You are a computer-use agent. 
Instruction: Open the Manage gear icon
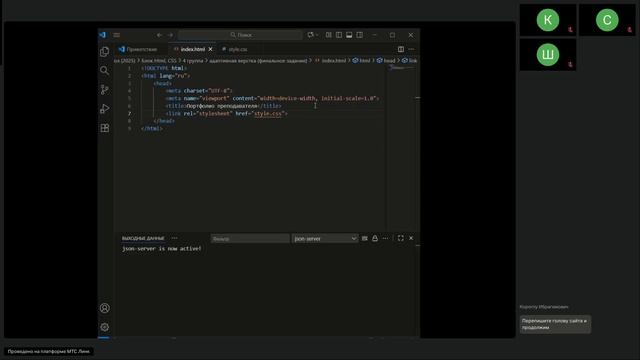tap(104, 327)
